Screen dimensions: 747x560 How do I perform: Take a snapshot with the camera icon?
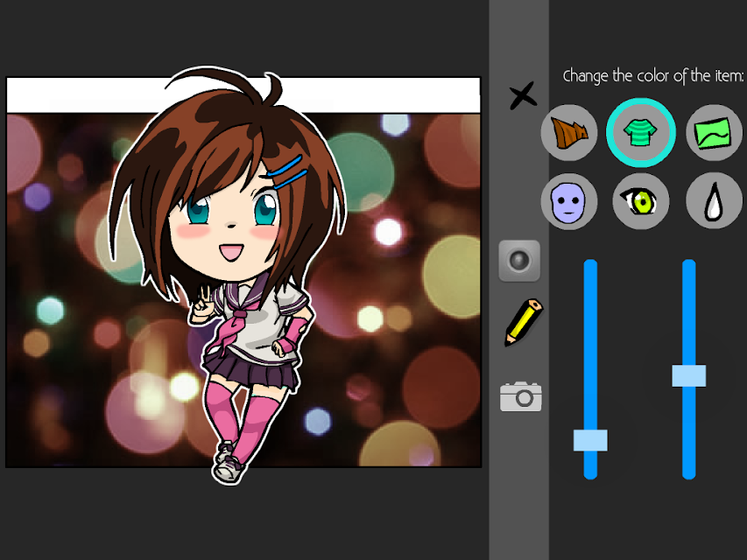[521, 396]
